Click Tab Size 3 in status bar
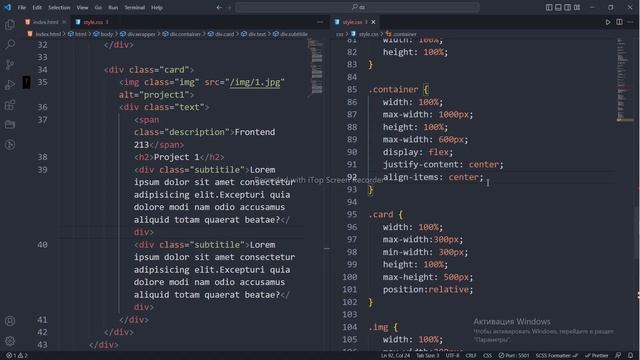The image size is (640, 360). 427,356
